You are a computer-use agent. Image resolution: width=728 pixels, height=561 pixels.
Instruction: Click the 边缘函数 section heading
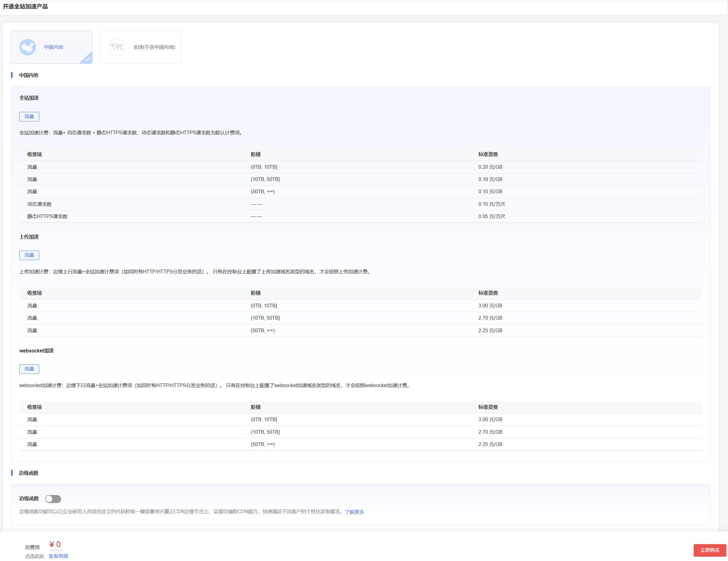29,473
